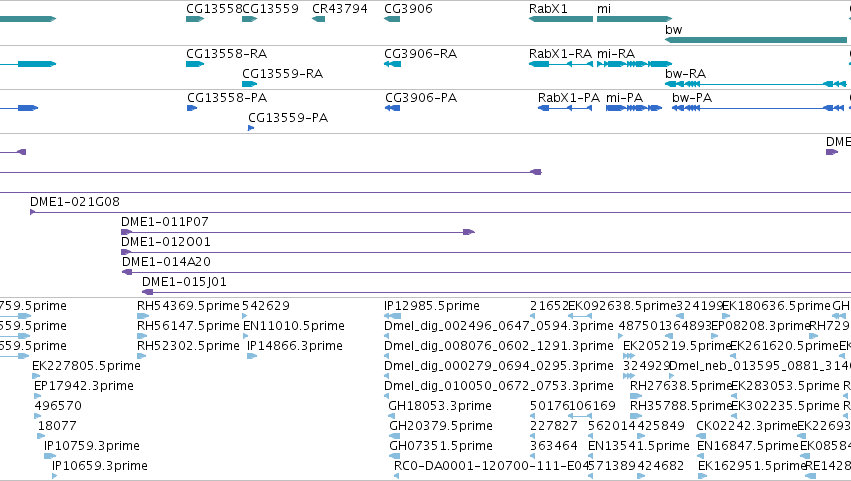Select the EK162951.5prime EST label
This screenshot has height=481, width=851.
pos(752,467)
